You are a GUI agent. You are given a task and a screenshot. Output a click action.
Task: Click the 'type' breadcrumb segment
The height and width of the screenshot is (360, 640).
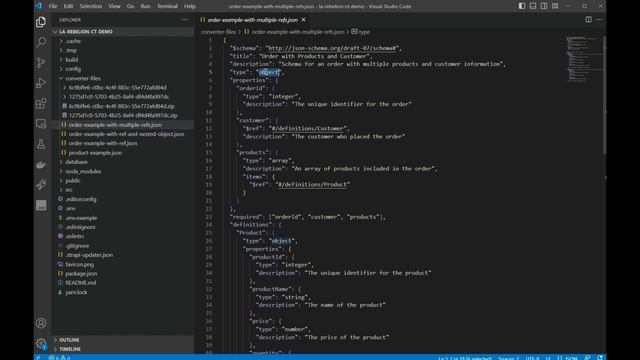click(361, 32)
